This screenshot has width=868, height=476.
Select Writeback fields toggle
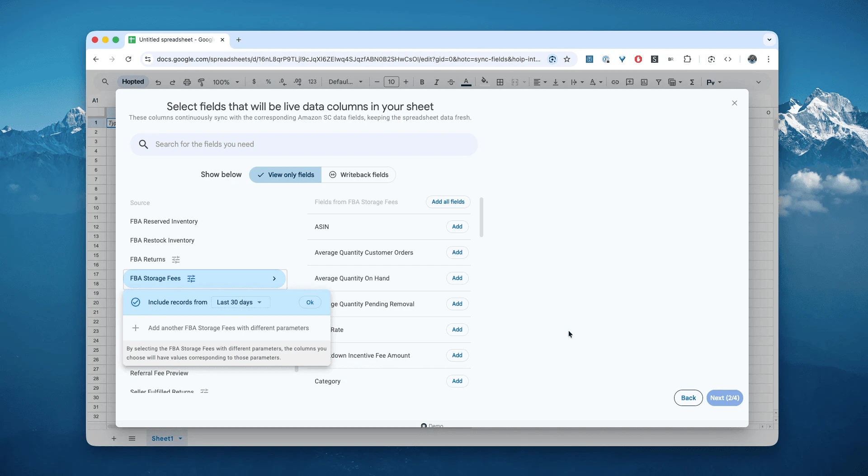coord(359,175)
